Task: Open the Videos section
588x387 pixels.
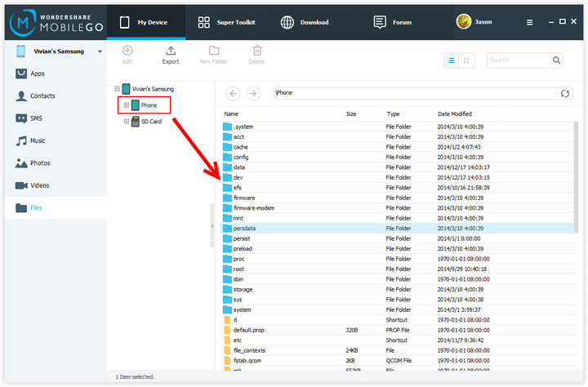Action: pyautogui.click(x=56, y=185)
